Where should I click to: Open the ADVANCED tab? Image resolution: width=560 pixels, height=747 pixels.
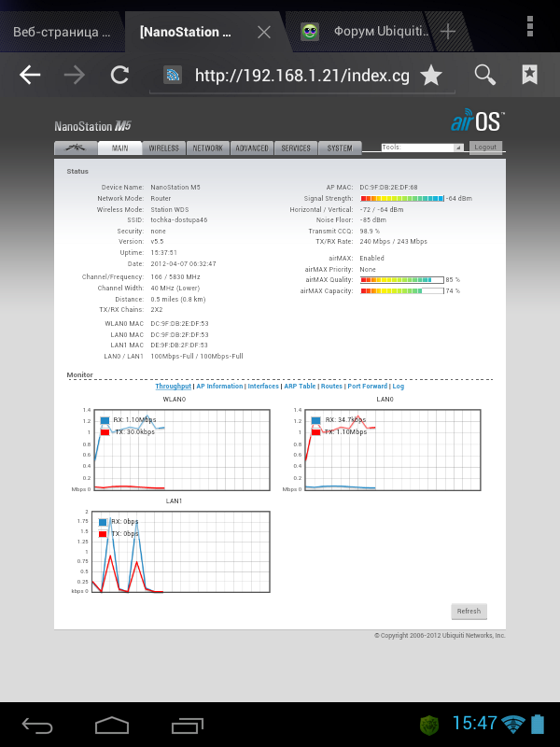(x=252, y=148)
